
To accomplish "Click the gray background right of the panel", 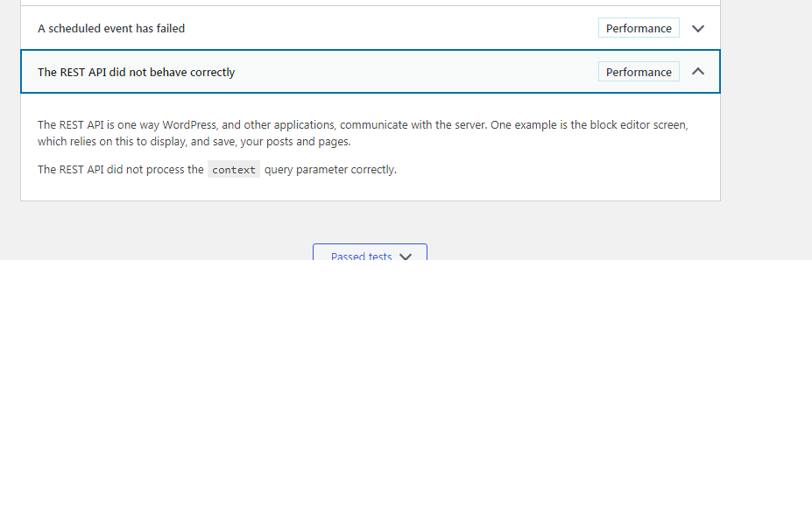I will 766,130.
